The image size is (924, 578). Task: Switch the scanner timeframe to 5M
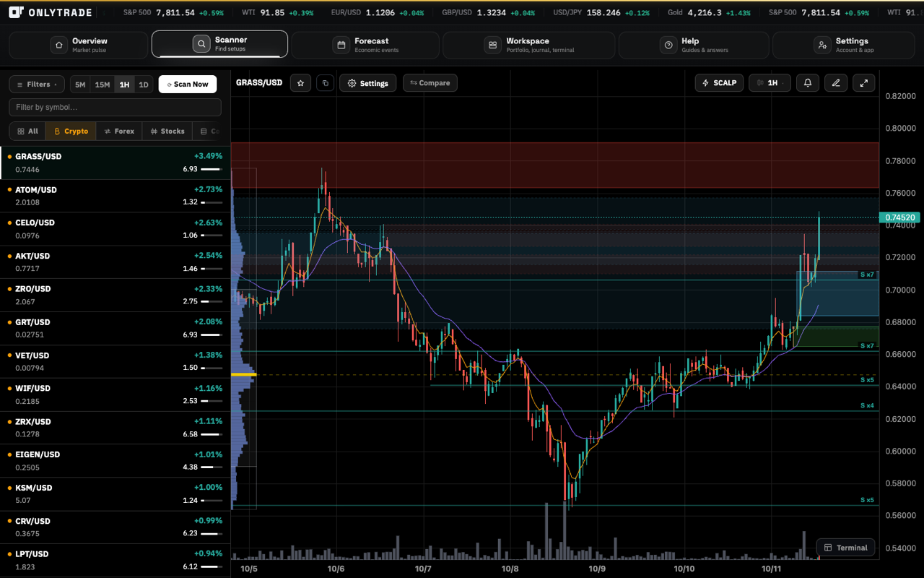click(x=80, y=85)
